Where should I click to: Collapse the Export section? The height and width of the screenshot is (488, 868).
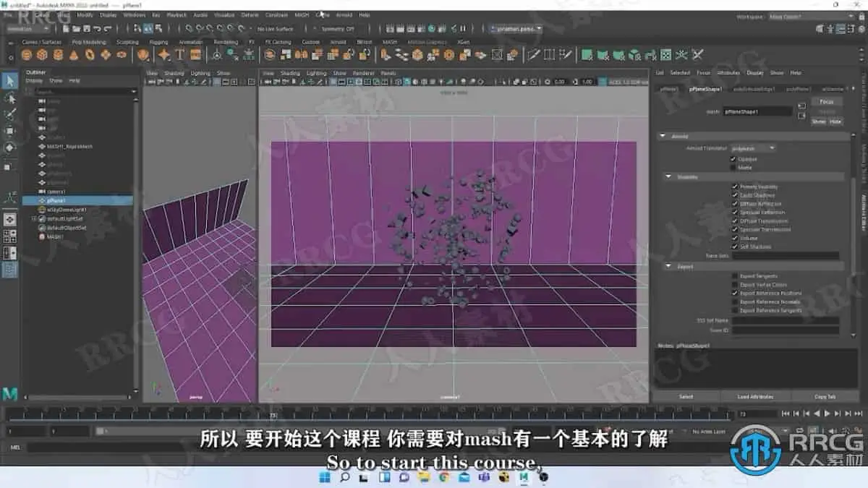(x=668, y=266)
